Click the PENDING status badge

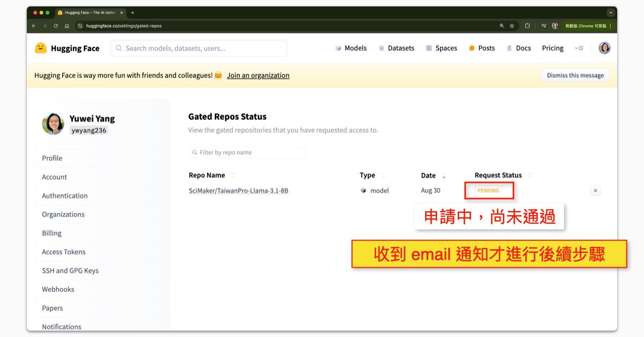(488, 191)
